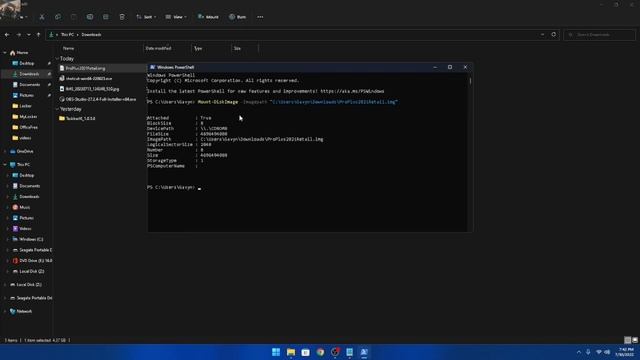Open pinned Downloads in quick access
The height and width of the screenshot is (360, 640).
pos(29,74)
